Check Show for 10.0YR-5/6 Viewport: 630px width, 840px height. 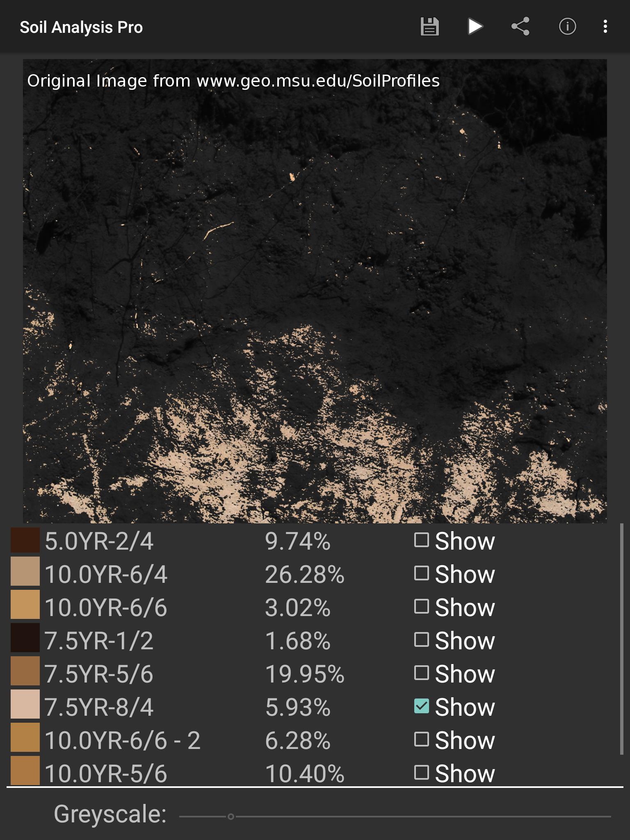pos(422,773)
